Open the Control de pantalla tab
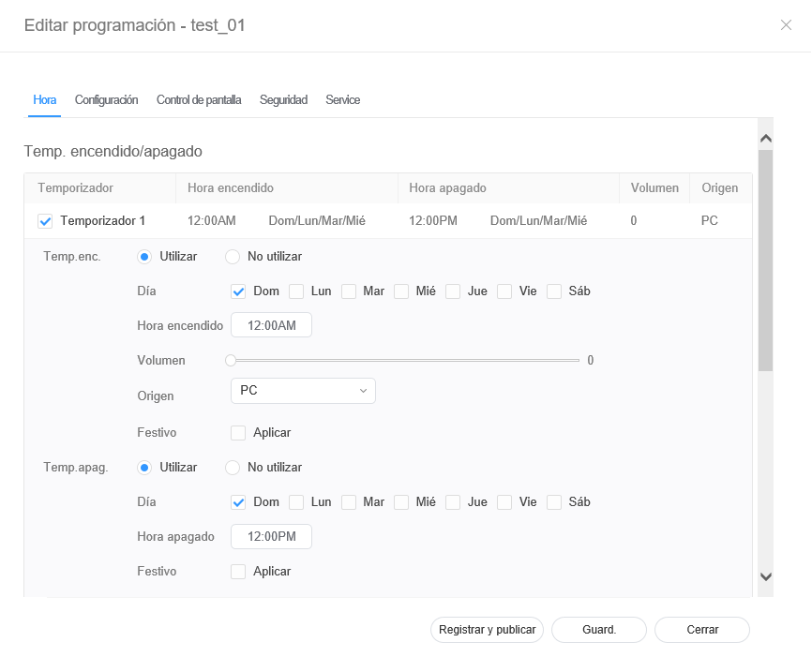The image size is (812, 657). 199,100
